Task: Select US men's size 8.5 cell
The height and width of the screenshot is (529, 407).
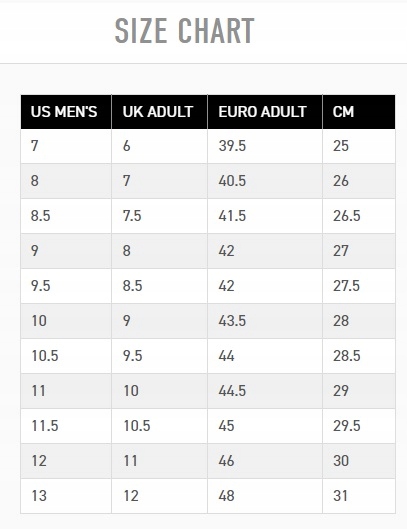Action: [66, 216]
